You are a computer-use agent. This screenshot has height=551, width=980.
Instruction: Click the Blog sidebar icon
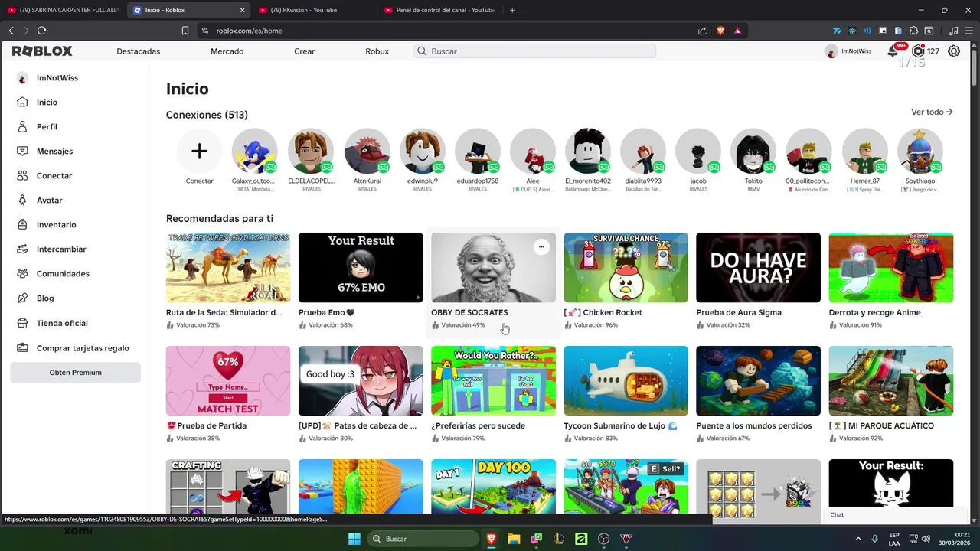22,298
